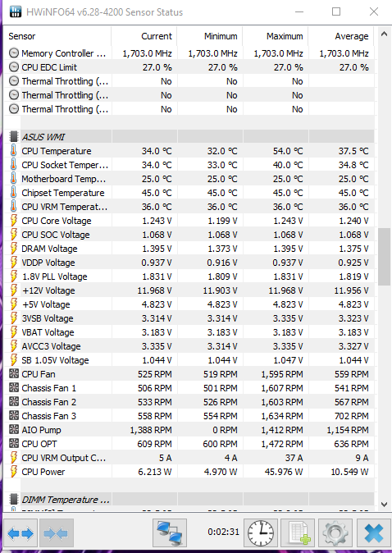
Task: Click the shrink columns arrows icon
Action: coord(57,532)
